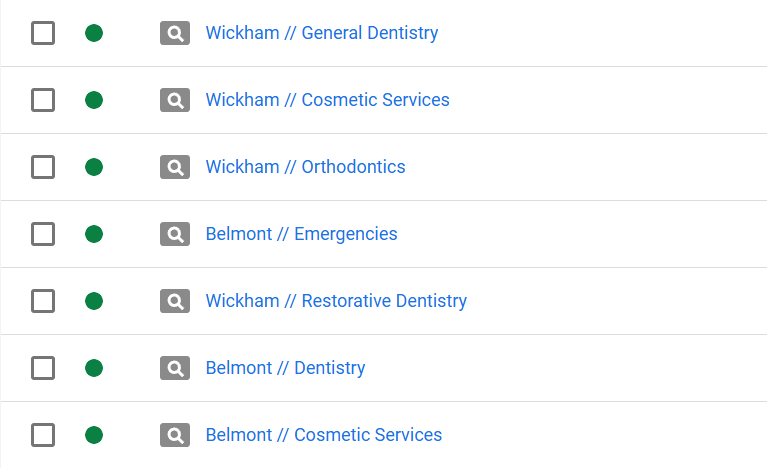This screenshot has height=468, width=767.
Task: Click search icon beside Wickham General Dentistry
Action: (175, 33)
